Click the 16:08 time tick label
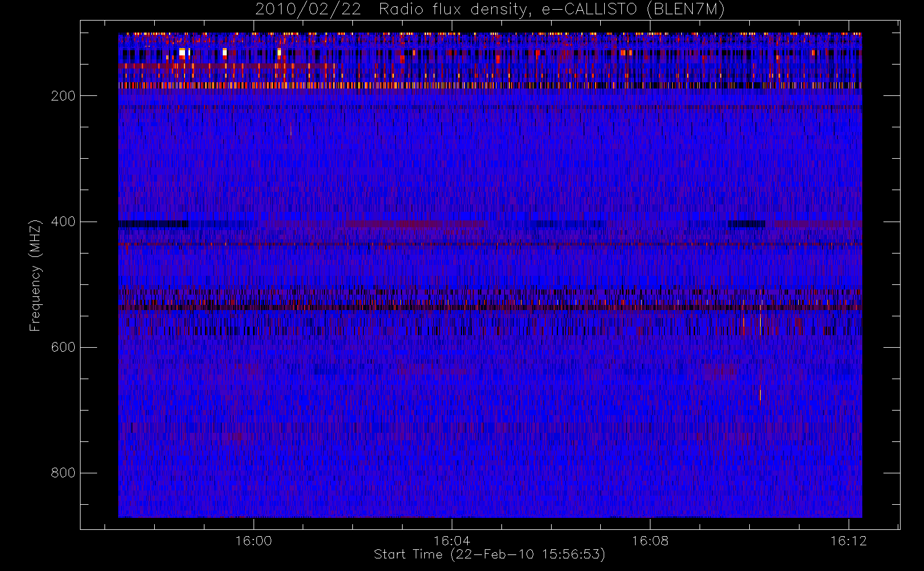The image size is (924, 571). 650,541
